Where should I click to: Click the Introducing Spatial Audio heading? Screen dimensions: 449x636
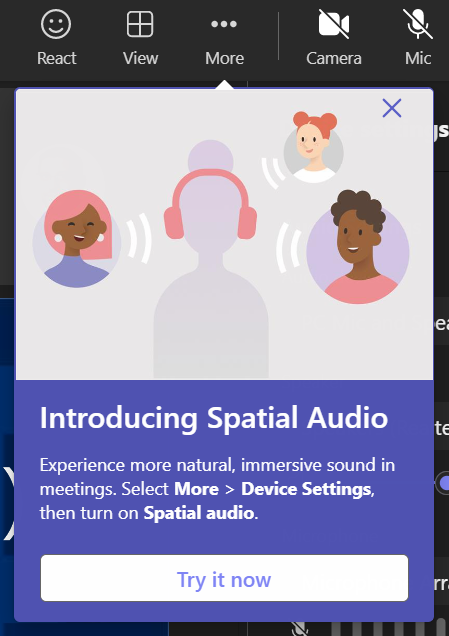[214, 417]
